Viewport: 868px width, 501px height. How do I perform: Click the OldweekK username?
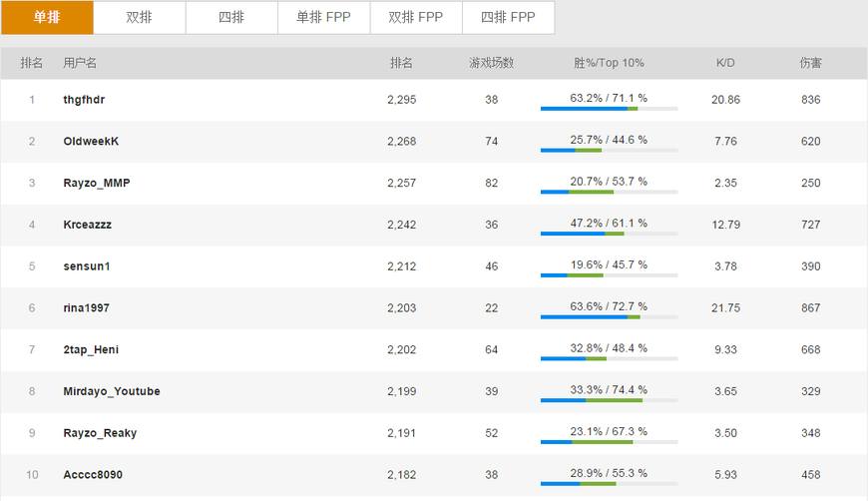91,142
